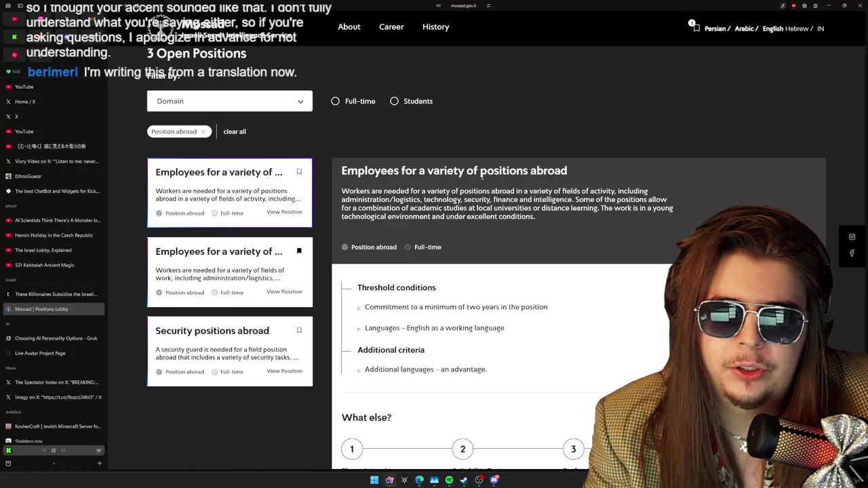Open sidebar tab EthnoGuessr
The image size is (868, 488).
(53, 176)
